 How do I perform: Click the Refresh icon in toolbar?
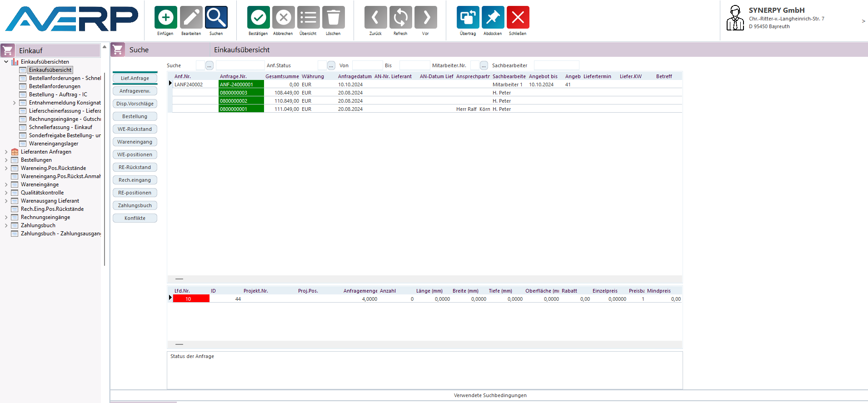[x=400, y=18]
